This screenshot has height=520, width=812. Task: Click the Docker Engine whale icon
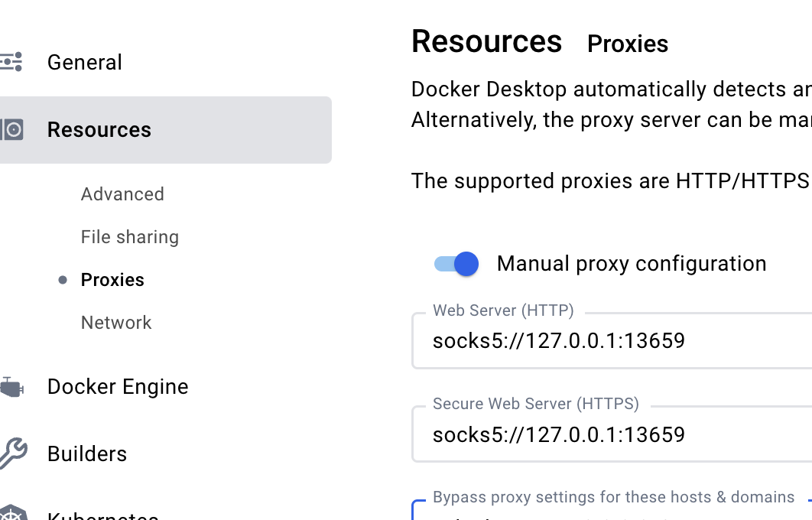(x=11, y=387)
